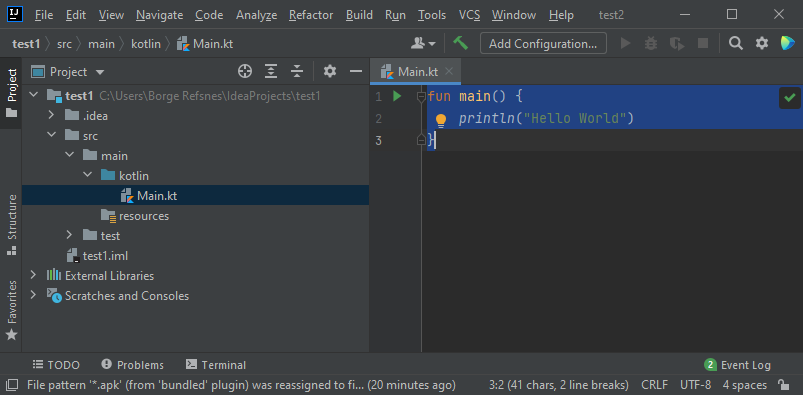The image size is (803, 395).
Task: Open the Refactor menu
Action: 311,15
